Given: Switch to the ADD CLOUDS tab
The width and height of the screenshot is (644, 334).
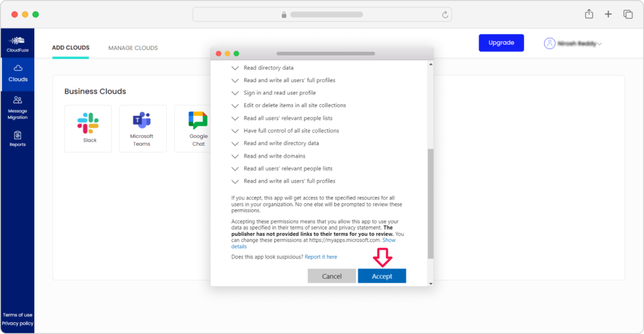Looking at the screenshot, I should [70, 48].
